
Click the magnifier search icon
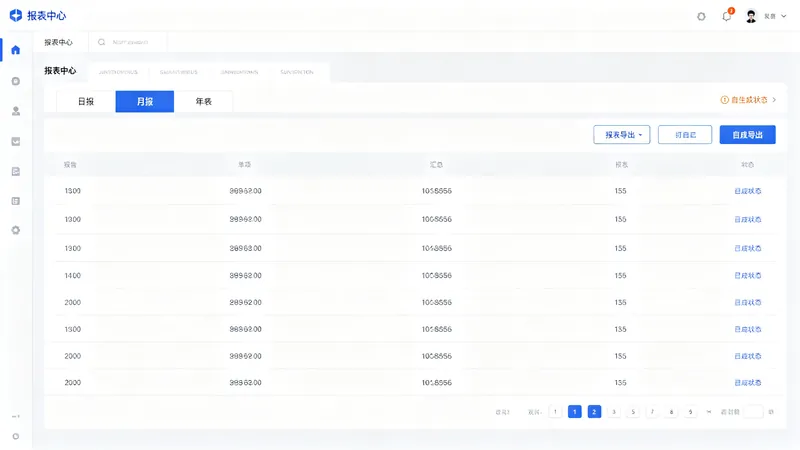pos(102,42)
